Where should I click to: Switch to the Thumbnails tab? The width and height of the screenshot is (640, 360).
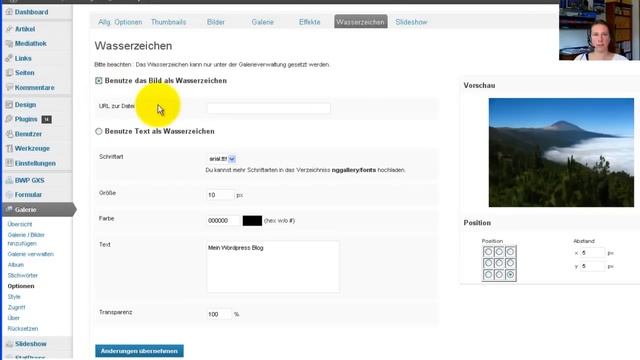(x=168, y=22)
